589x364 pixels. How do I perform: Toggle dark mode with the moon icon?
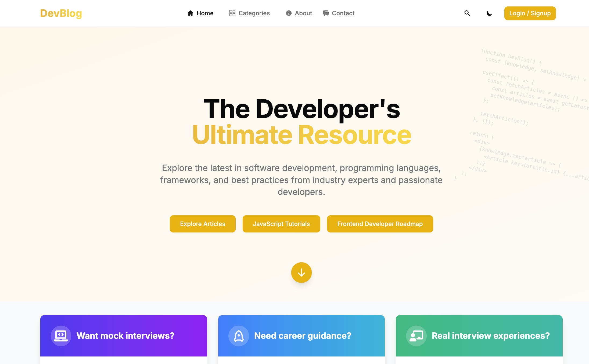tap(489, 13)
